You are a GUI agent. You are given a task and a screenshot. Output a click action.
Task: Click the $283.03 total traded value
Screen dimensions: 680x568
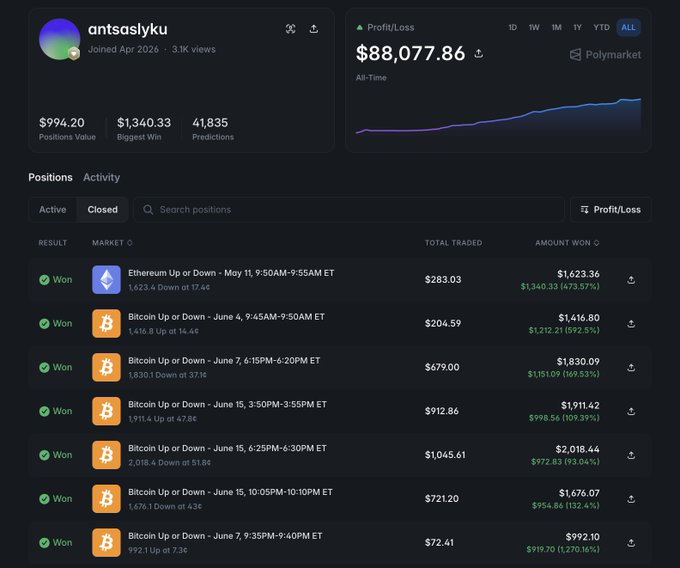[x=443, y=280]
